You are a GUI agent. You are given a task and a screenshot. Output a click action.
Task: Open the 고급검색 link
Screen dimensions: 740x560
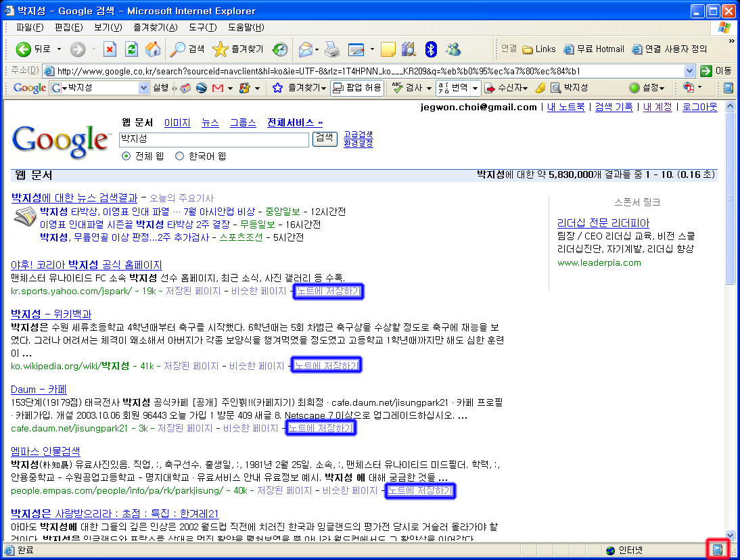[x=359, y=134]
